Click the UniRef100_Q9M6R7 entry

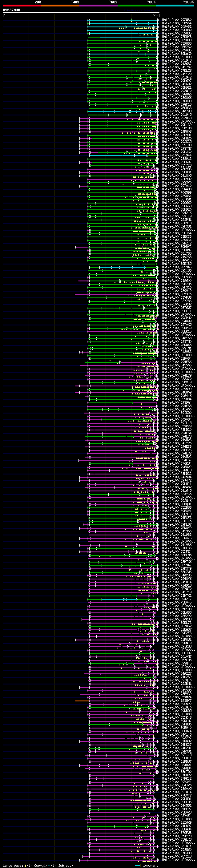(x=177, y=81)
